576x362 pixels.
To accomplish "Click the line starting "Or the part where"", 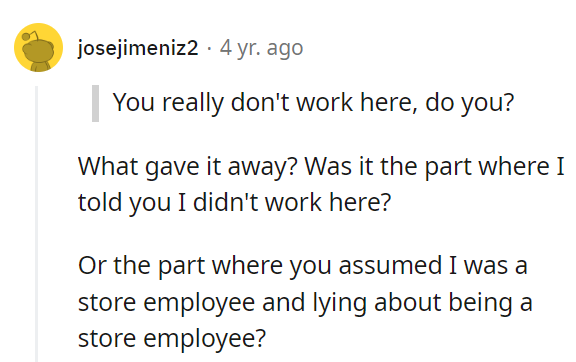I will tap(303, 266).
